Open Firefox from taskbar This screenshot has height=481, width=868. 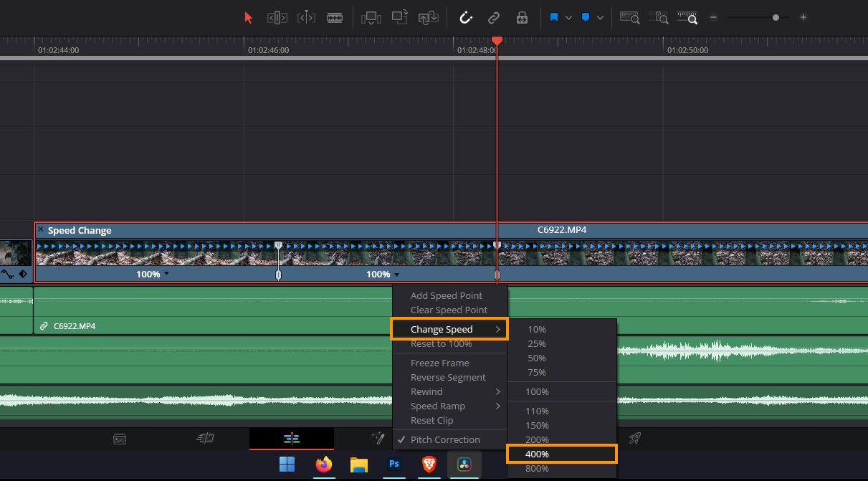pyautogui.click(x=324, y=465)
